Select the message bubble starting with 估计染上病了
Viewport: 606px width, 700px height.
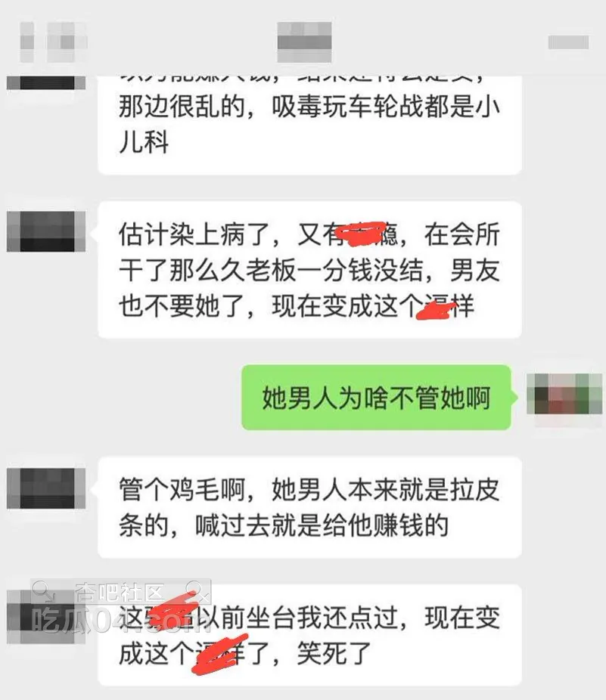click(309, 270)
